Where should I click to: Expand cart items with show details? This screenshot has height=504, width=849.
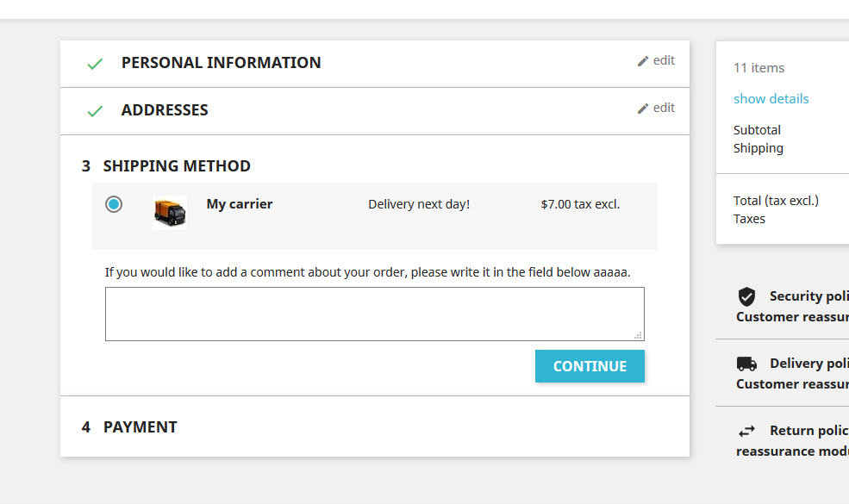pos(771,99)
